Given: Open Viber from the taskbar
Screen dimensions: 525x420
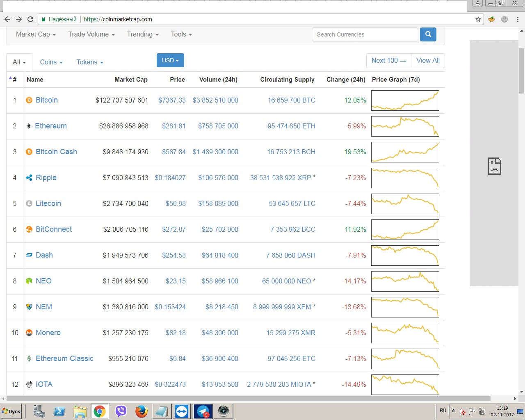Looking at the screenshot, I should pos(121,411).
